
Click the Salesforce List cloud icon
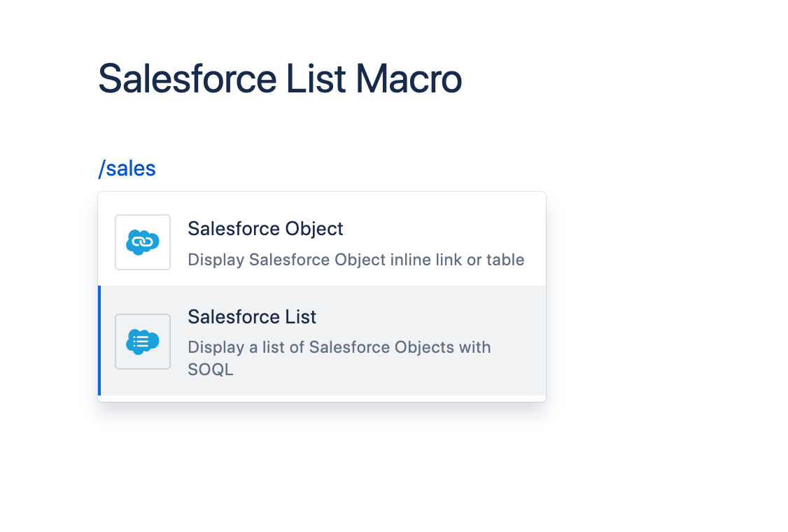(x=143, y=342)
